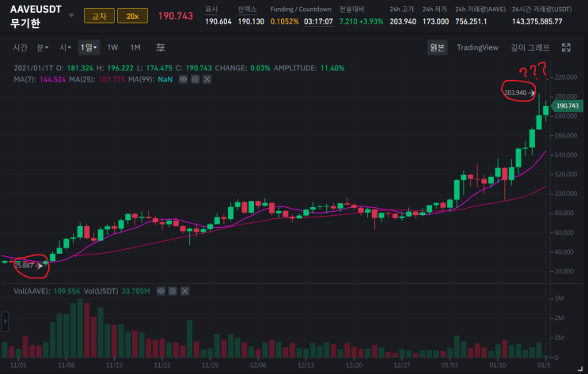Click the MA(25) value 107.775
The image size is (588, 374).
(112, 79)
